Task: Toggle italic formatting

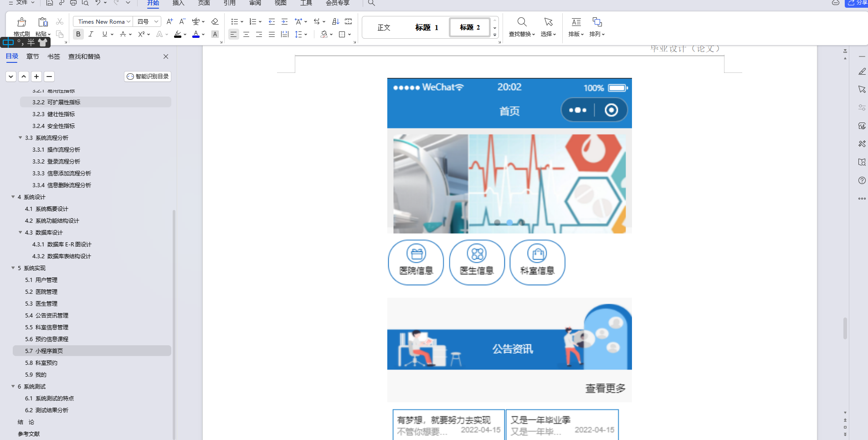Action: pos(91,34)
